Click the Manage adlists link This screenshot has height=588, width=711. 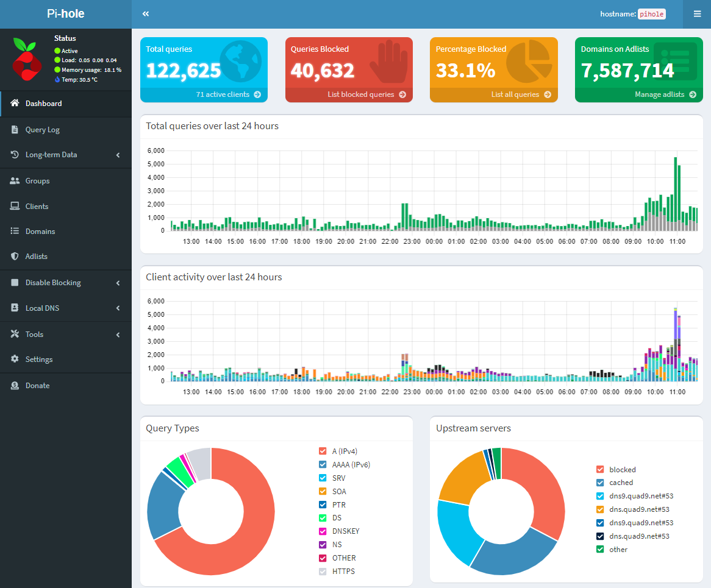[x=661, y=95]
